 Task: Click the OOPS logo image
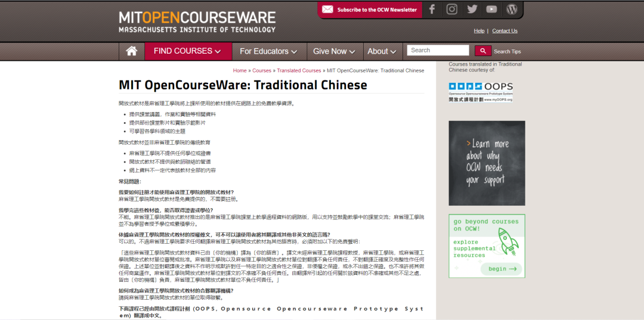point(481,92)
